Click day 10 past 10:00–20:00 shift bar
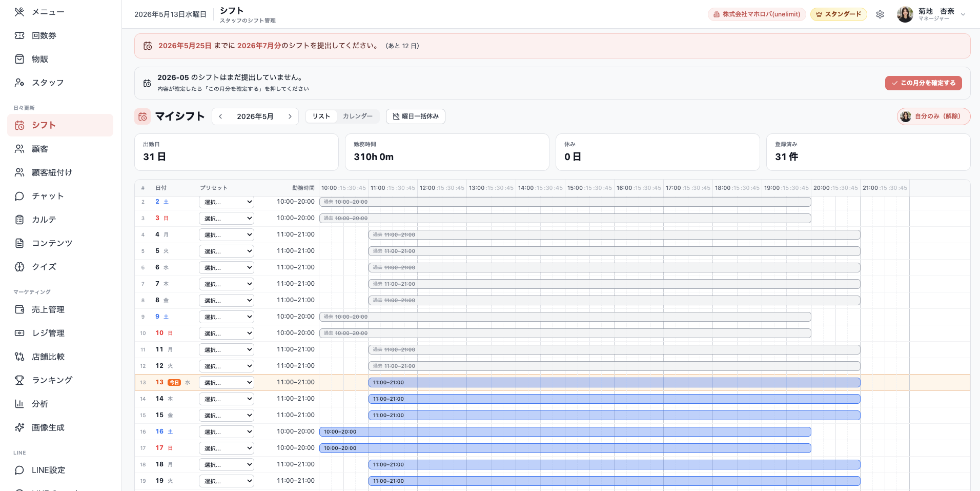980x491 pixels. (565, 333)
